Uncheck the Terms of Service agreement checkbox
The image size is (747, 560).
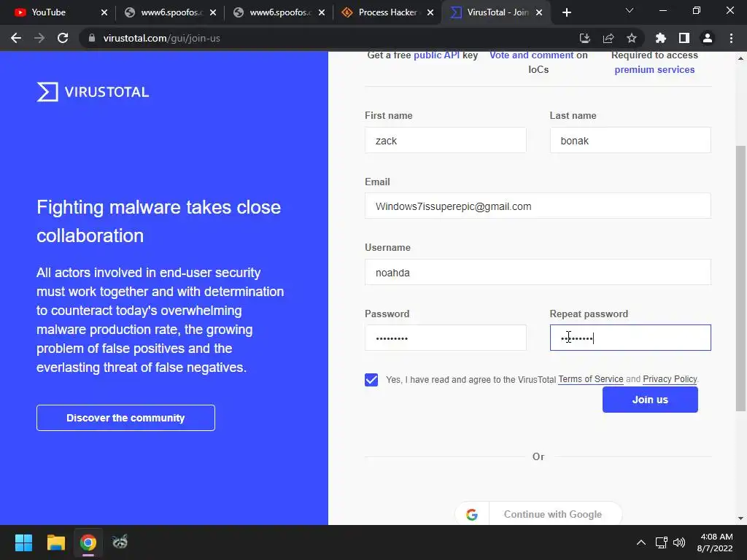coord(371,379)
